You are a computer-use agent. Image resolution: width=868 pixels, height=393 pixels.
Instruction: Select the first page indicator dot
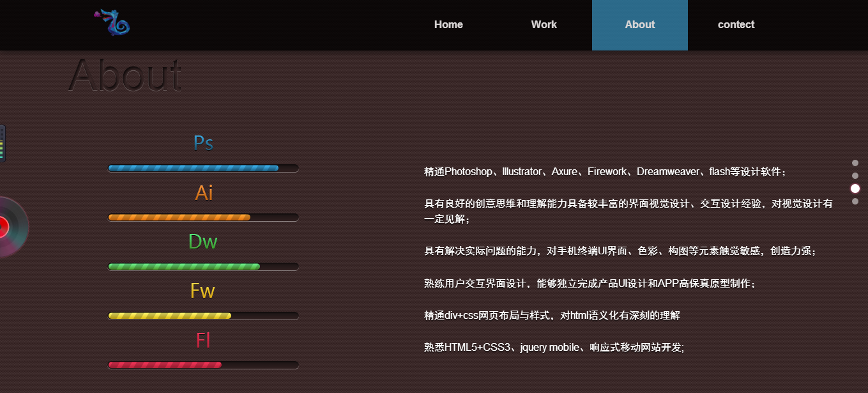pos(855,163)
